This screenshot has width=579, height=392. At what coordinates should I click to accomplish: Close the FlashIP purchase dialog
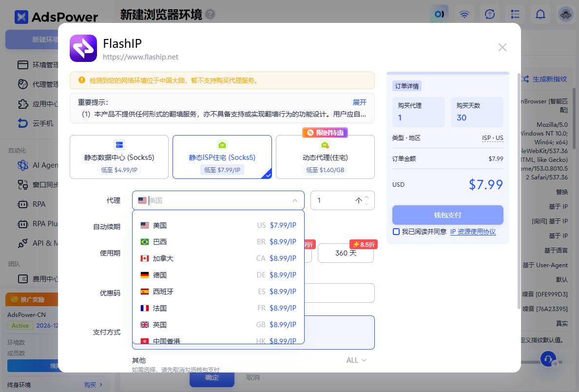[502, 47]
